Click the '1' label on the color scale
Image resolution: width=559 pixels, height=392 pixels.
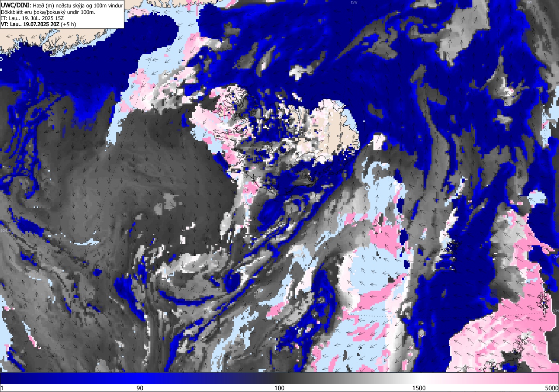tap(2, 388)
